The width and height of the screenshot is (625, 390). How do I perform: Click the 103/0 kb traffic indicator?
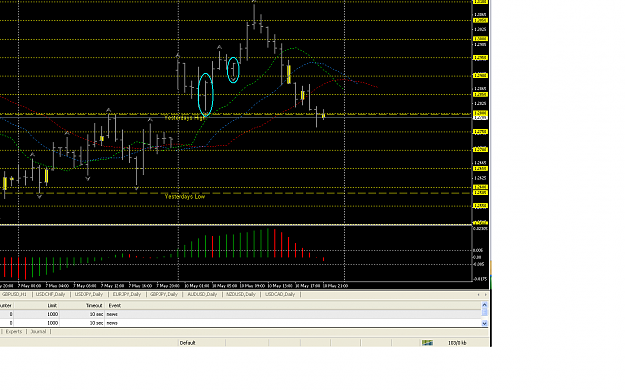(x=457, y=343)
